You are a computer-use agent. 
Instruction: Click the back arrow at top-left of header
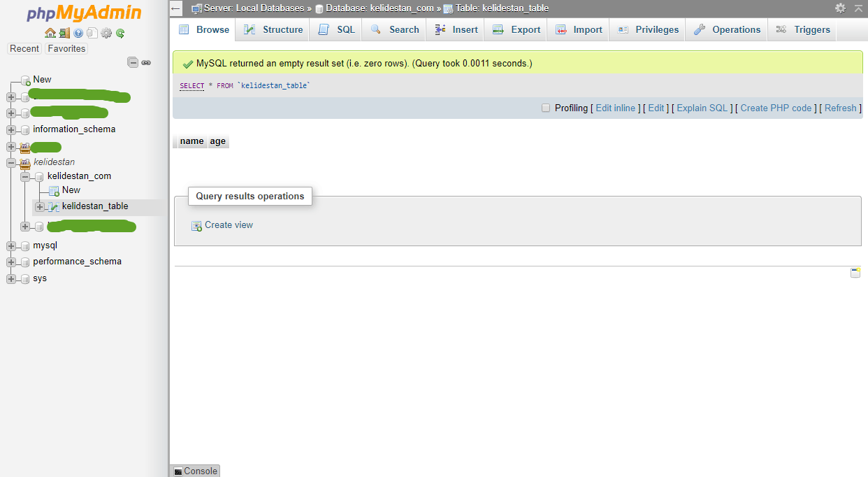tap(176, 8)
